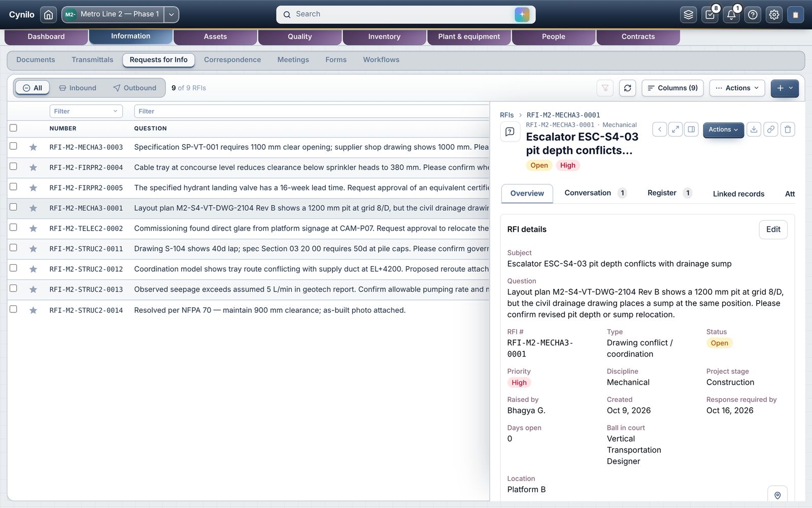Screen dimensions: 812x508
Task: Open settings gear icon
Action: click(x=774, y=15)
